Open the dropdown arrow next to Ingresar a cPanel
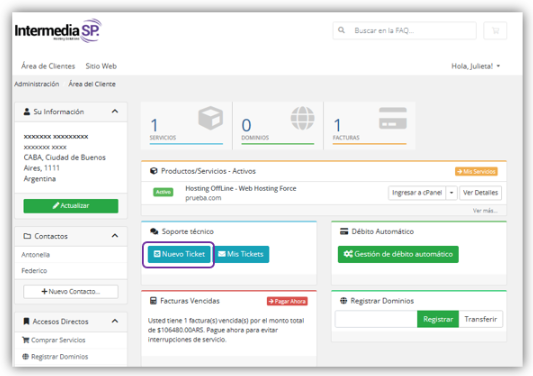 pyautogui.click(x=451, y=193)
